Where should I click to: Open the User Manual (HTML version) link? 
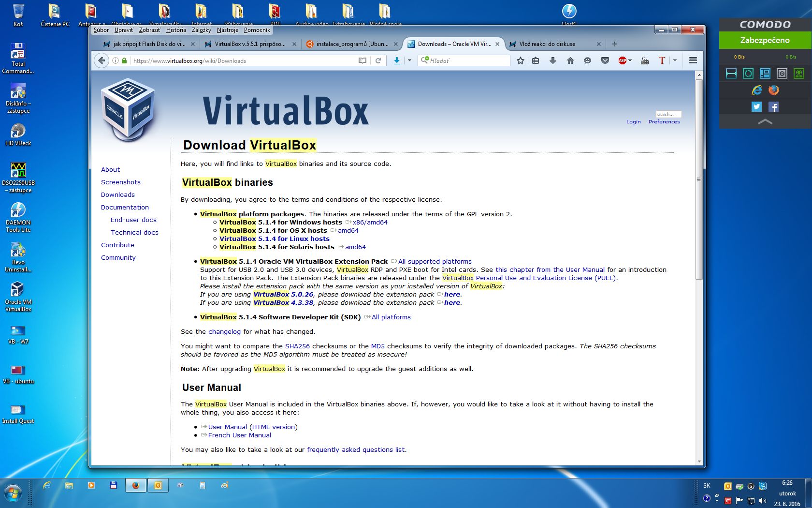(x=253, y=427)
